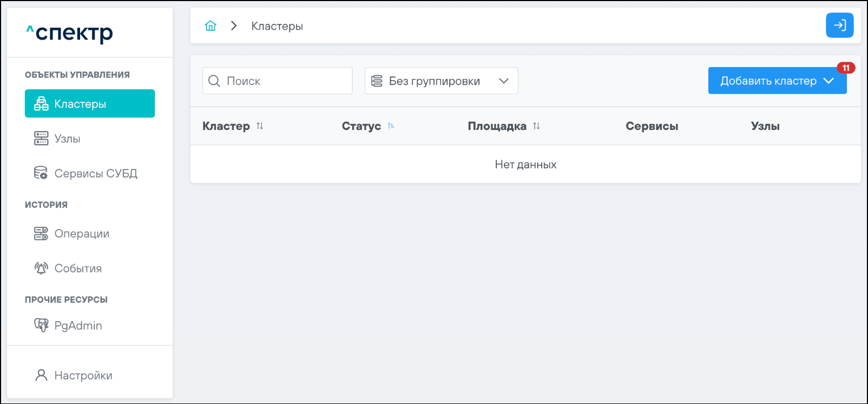Click the Узлы server icon in sidebar
This screenshot has height=404, width=868.
41,139
